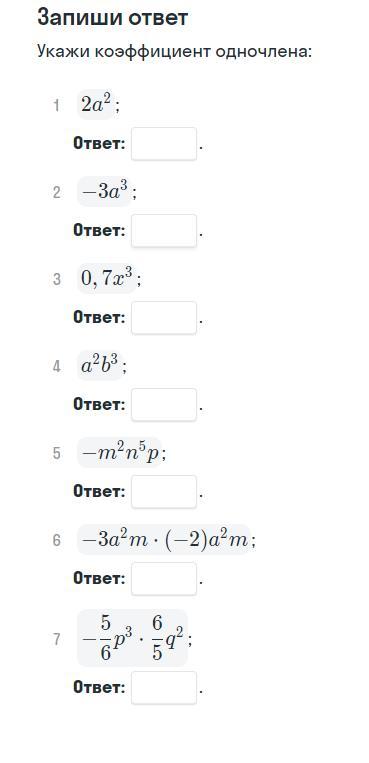Click the monomial expression 2a²
369x763 pixels.
97,105
